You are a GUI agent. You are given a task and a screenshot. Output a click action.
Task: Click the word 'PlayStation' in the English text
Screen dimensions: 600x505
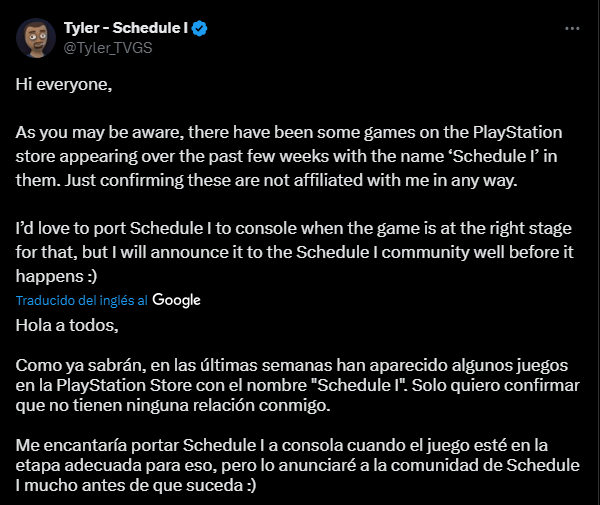(x=517, y=133)
